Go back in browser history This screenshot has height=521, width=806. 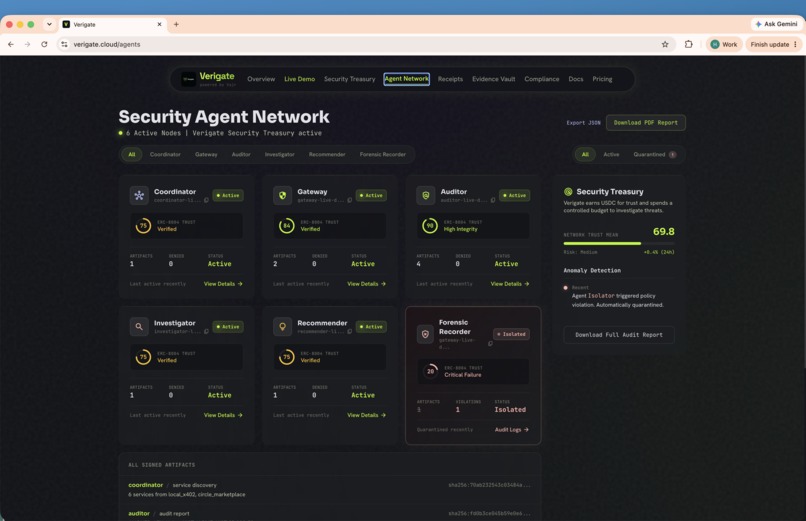click(x=11, y=44)
